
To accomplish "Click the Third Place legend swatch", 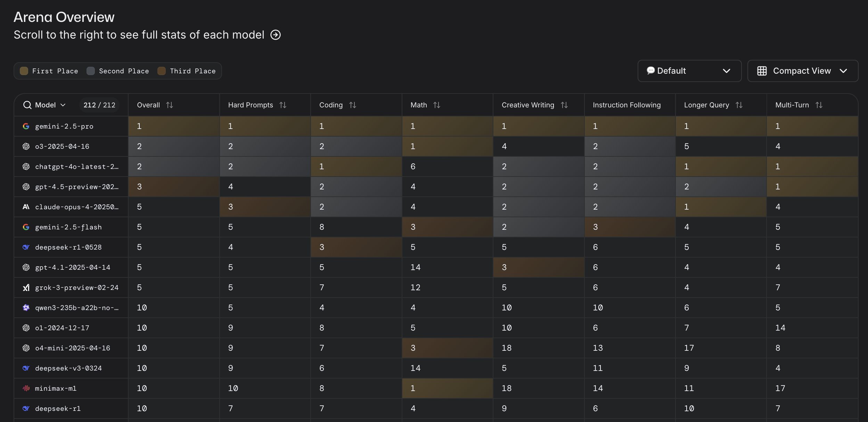I will [x=162, y=71].
